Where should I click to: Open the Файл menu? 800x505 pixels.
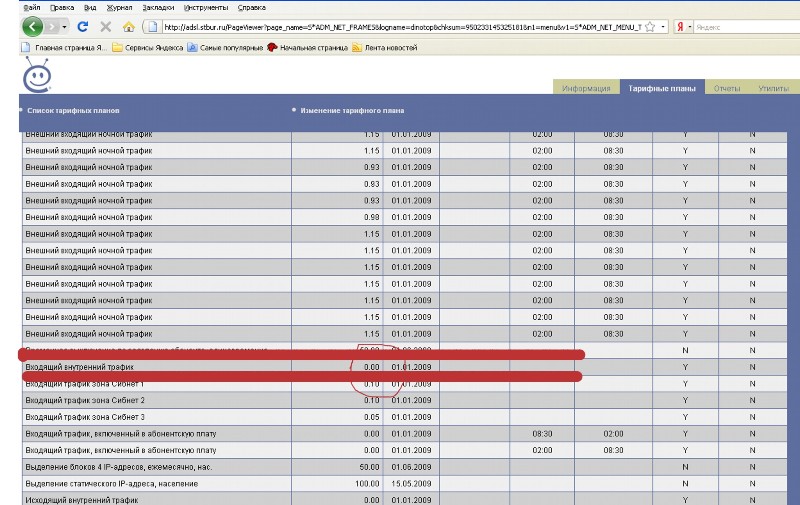click(16, 7)
